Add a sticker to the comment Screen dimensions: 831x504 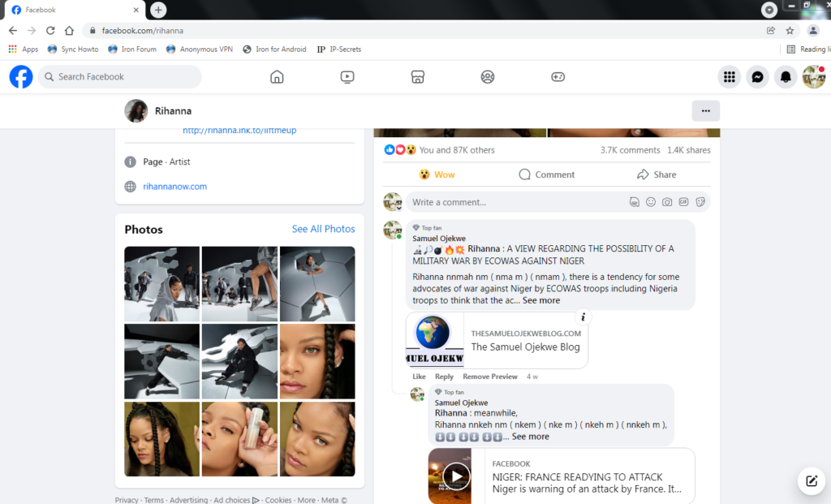coord(700,202)
